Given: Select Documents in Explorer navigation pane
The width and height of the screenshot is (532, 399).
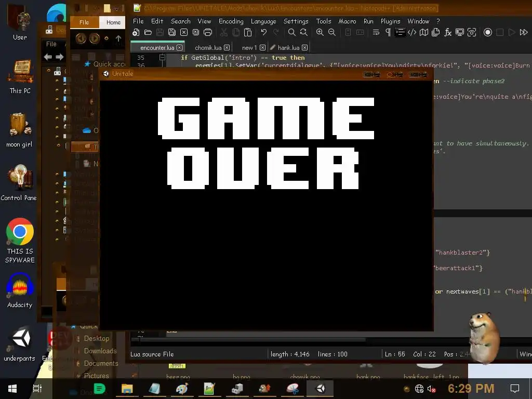Looking at the screenshot, I should click(x=101, y=363).
